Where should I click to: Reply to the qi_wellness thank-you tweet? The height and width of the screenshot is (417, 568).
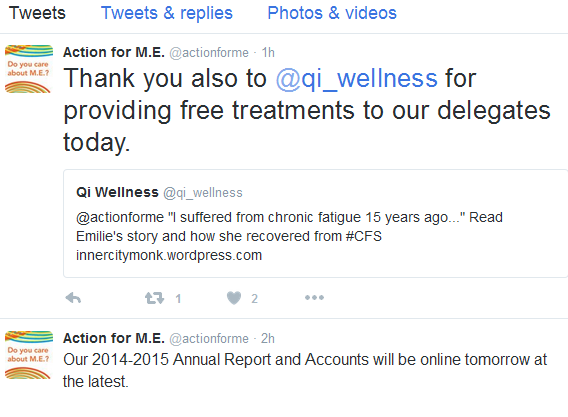click(73, 298)
